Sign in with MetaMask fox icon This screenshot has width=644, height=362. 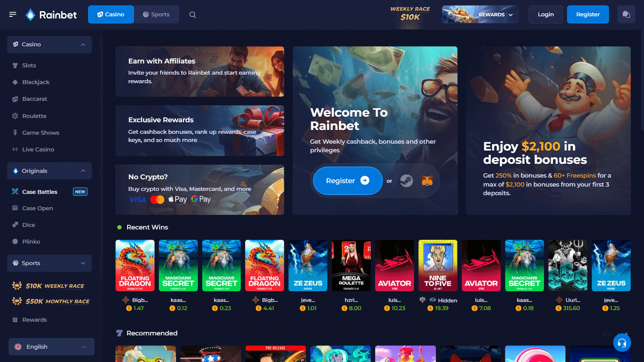click(427, 181)
